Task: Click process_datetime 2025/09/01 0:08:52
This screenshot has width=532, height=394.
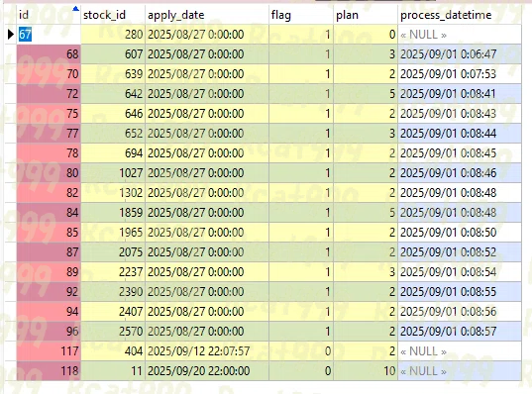Action: point(460,251)
